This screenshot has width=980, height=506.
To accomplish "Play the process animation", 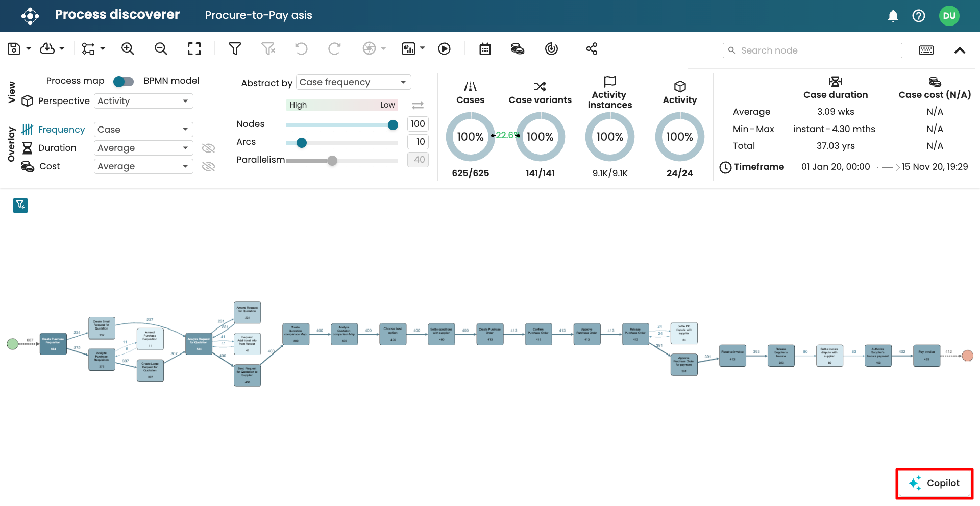I will point(444,49).
